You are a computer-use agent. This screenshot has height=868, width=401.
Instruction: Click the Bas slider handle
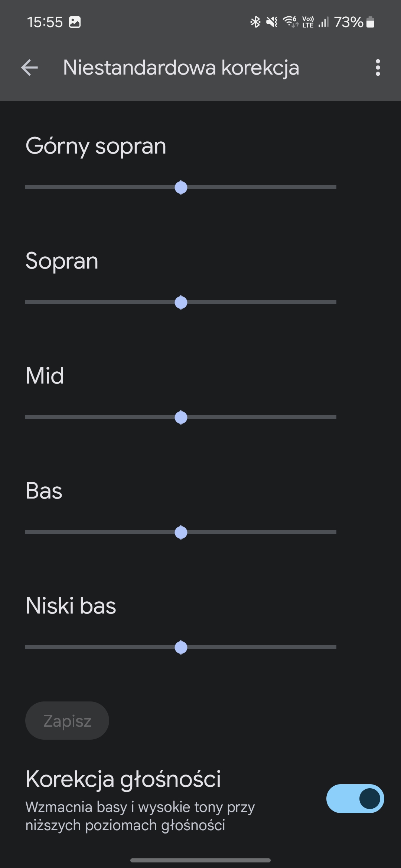click(181, 532)
